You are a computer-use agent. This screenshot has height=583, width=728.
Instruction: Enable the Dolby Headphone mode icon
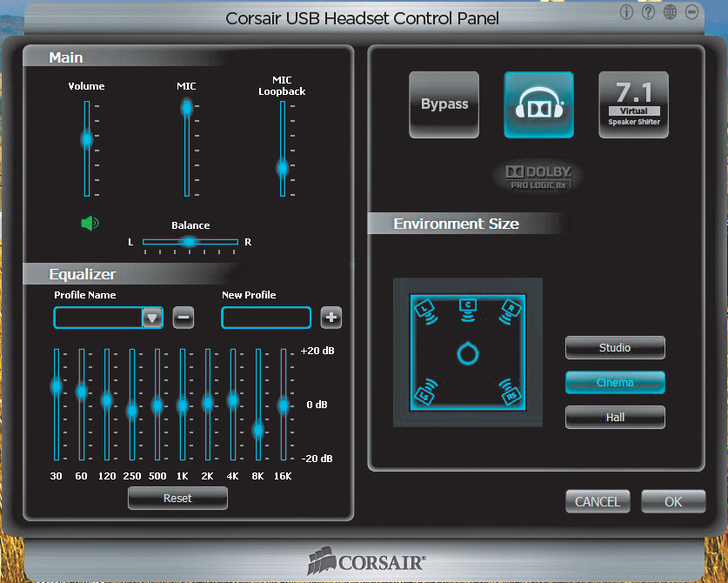click(x=538, y=104)
